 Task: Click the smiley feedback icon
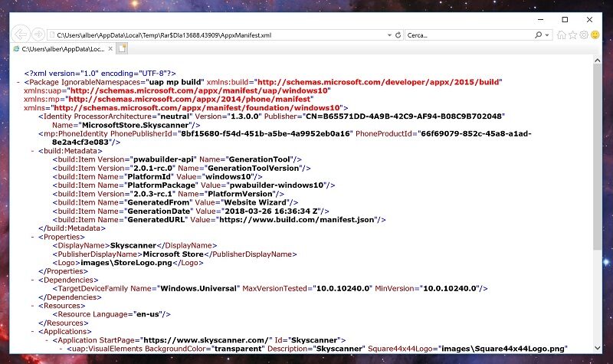[595, 34]
